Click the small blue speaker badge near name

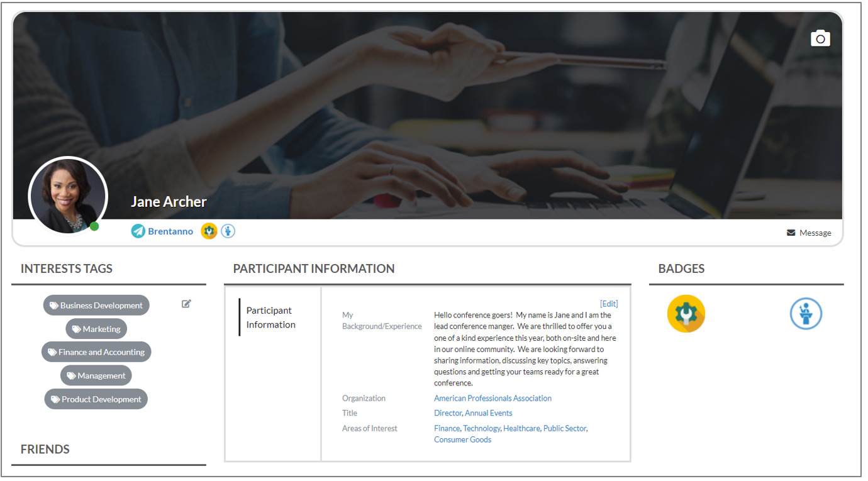[228, 231]
